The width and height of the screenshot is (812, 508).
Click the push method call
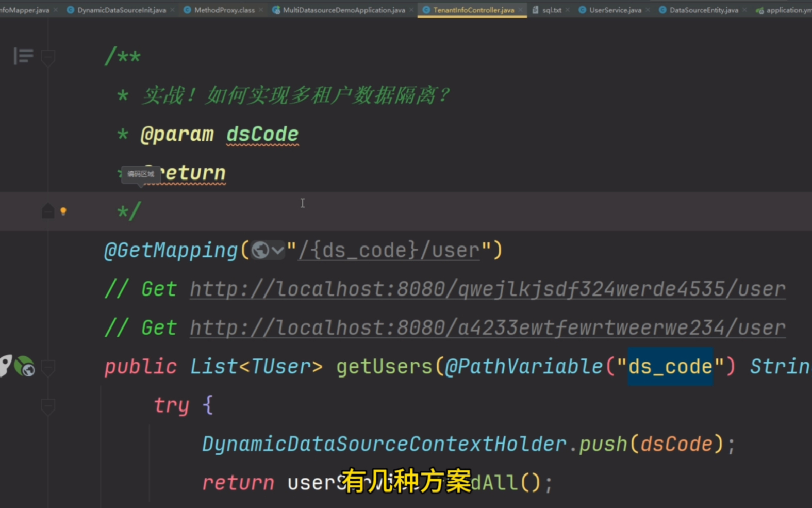(x=603, y=445)
